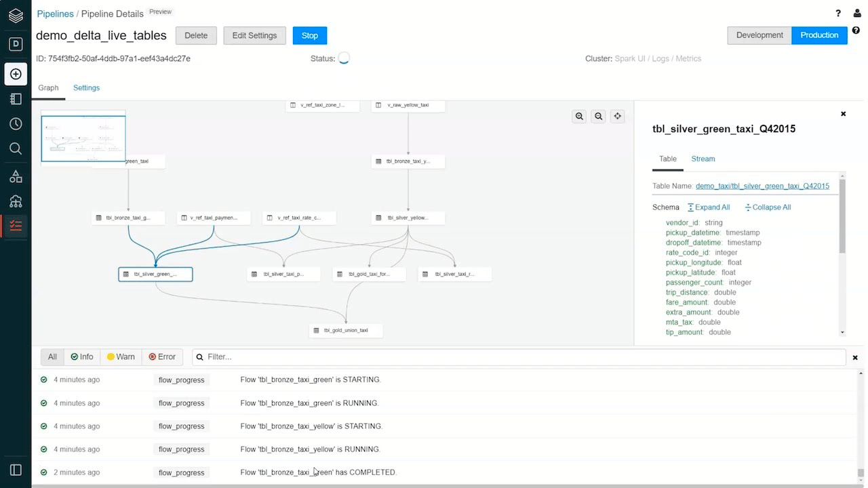Click the 'tbl_bronze_taxi_green' is RUNNING log message
The height and width of the screenshot is (488, 868).
[310, 403]
